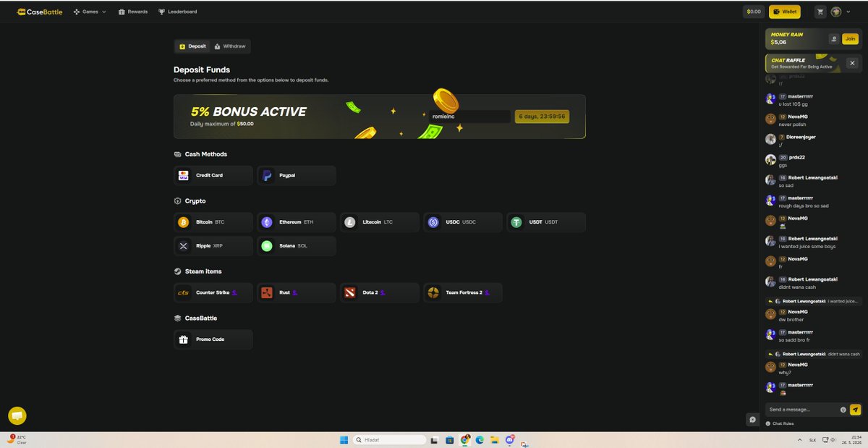This screenshot has height=448, width=868.
Task: Expand the profile dropdown chevron
Action: tap(848, 12)
